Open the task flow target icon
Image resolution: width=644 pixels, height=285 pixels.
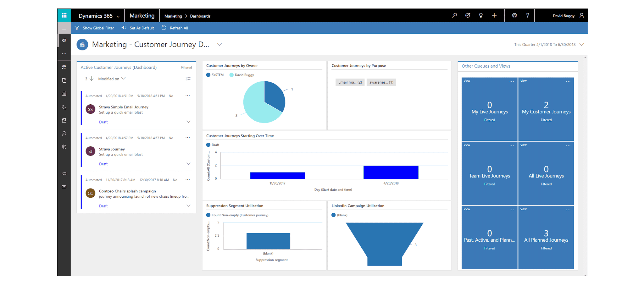pos(468,15)
